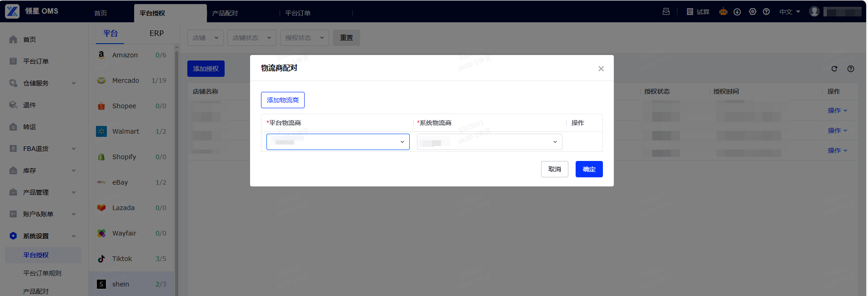The width and height of the screenshot is (868, 296).
Task: Select the eBay platform icon
Action: (x=101, y=182)
